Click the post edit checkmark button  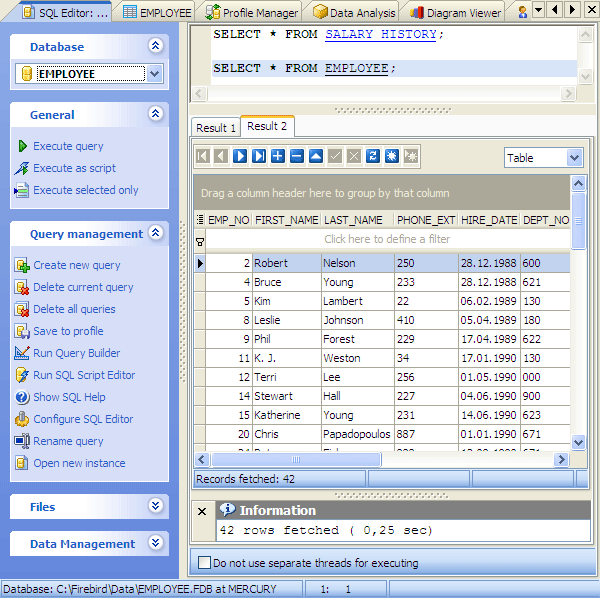point(335,156)
